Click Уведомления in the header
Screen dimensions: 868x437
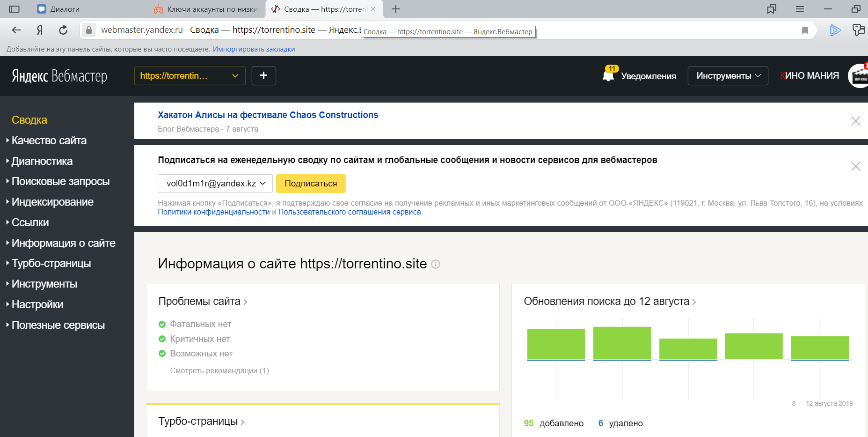[x=649, y=76]
